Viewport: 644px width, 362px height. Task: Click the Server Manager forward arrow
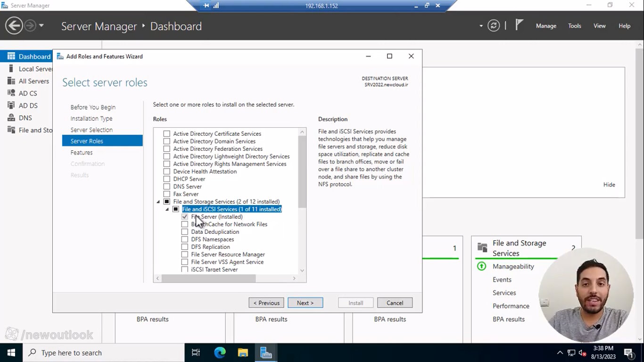tap(30, 25)
